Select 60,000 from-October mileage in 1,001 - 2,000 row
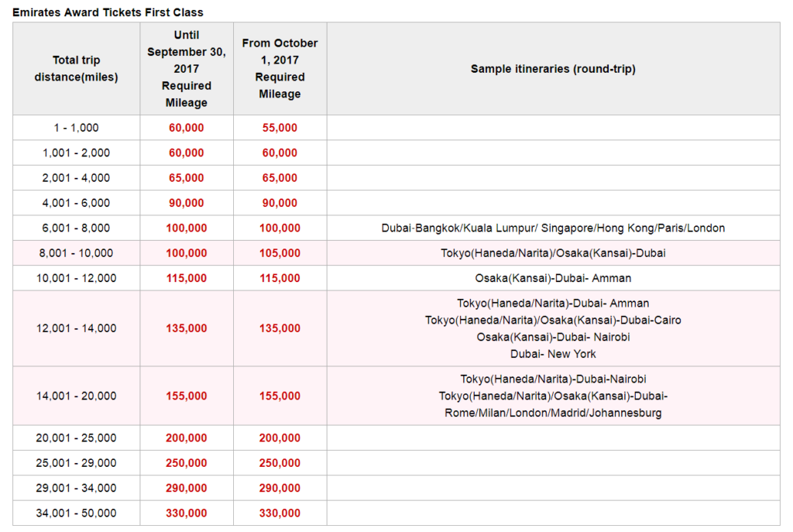The width and height of the screenshot is (793, 532). [280, 153]
